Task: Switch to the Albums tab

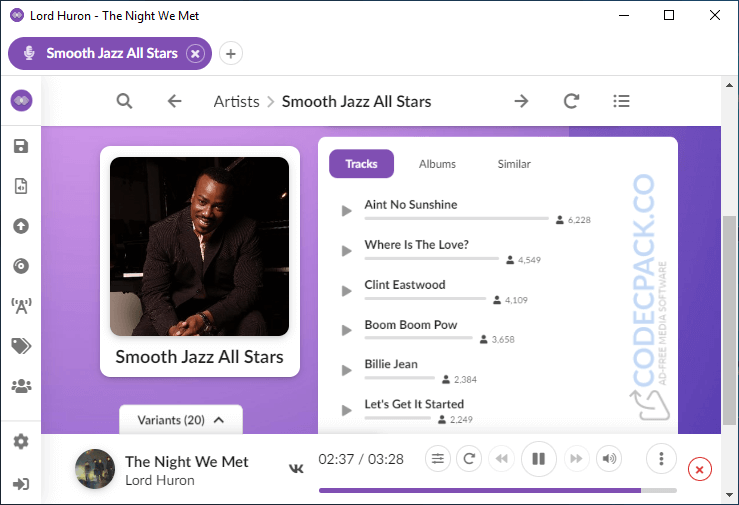Action: [x=437, y=164]
